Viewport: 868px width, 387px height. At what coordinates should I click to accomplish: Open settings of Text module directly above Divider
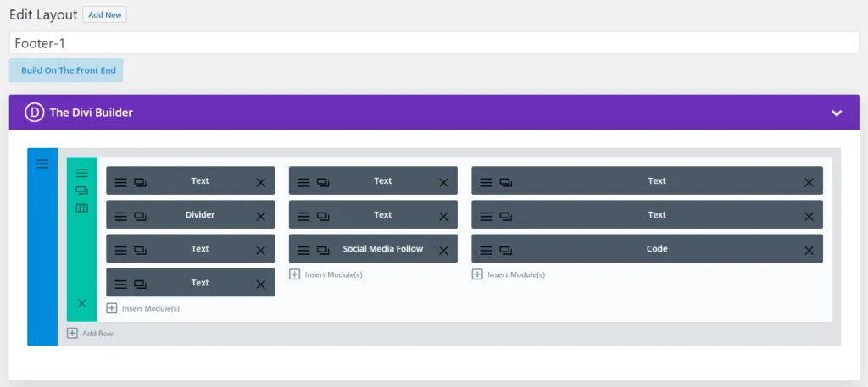tap(120, 182)
